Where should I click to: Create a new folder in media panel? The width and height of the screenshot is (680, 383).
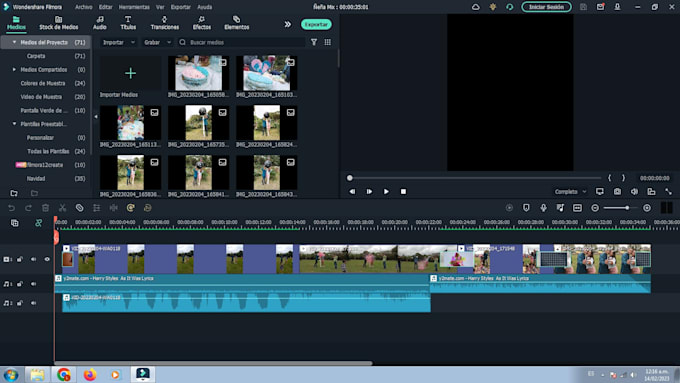coord(14,193)
